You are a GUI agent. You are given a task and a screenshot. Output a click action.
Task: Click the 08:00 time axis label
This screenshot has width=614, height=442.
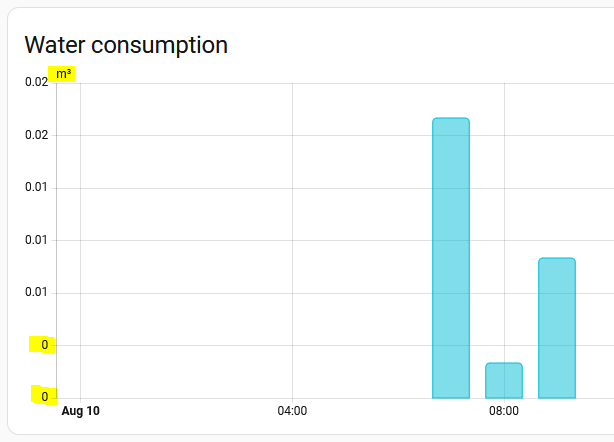coord(504,411)
